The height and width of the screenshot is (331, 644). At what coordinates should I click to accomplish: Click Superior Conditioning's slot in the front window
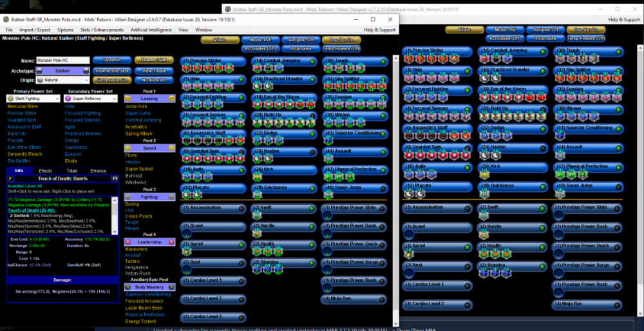[x=328, y=141]
